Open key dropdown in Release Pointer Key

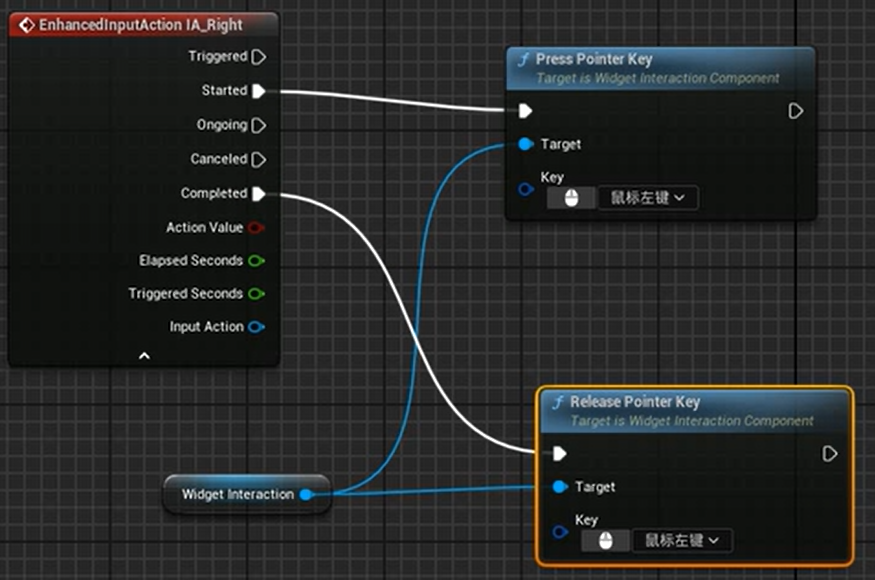click(682, 541)
